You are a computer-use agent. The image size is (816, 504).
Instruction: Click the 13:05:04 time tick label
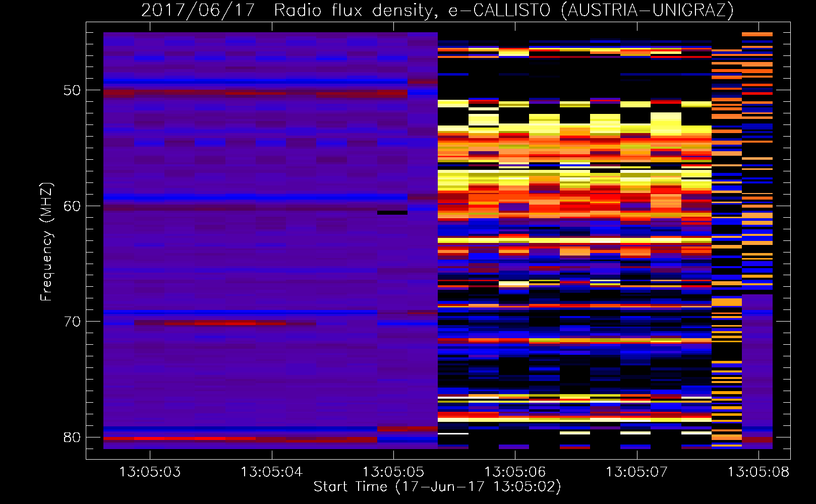[271, 472]
